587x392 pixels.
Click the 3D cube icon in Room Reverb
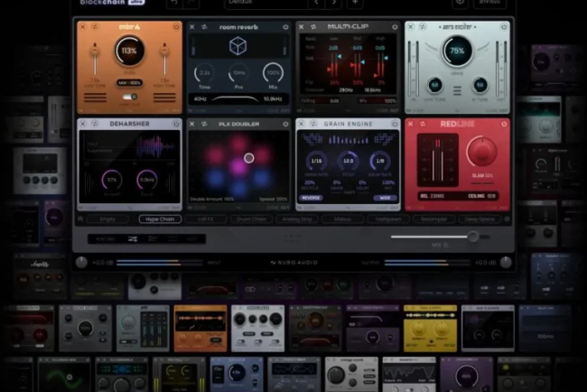[x=238, y=46]
